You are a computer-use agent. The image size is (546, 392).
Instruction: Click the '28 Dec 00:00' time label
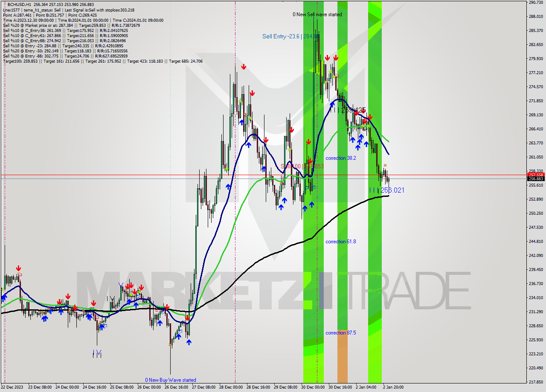[x=231, y=387]
